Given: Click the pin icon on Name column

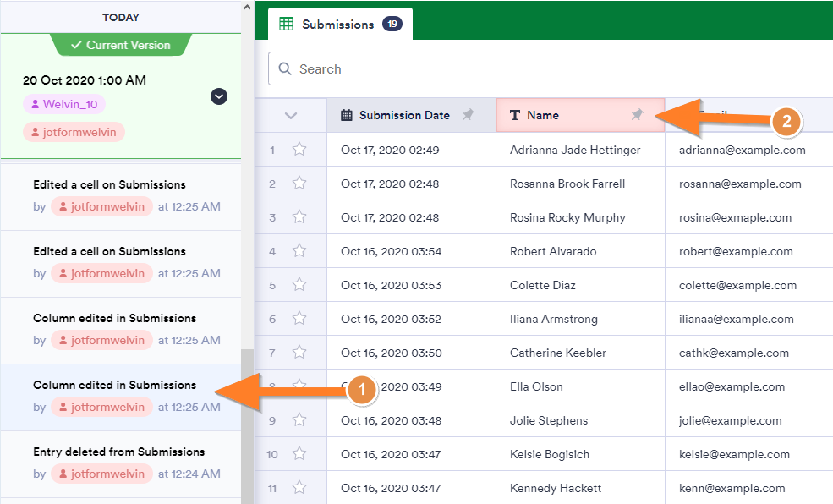Looking at the screenshot, I should pyautogui.click(x=637, y=115).
